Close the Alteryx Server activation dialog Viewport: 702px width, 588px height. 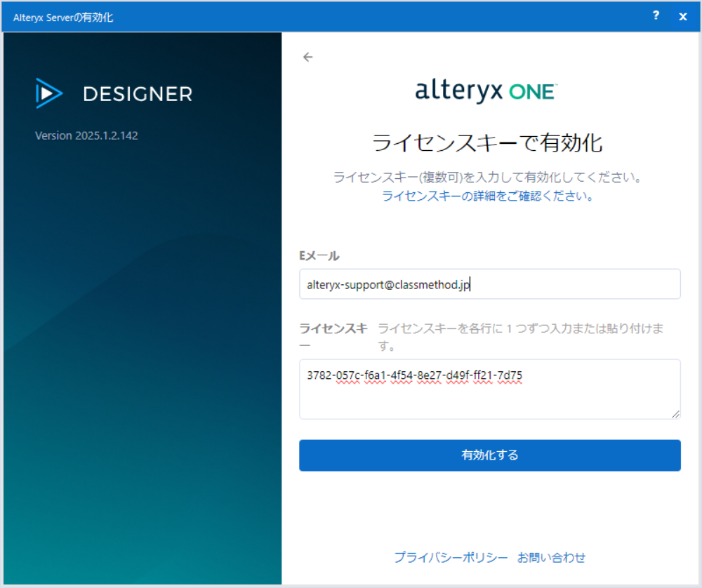(x=683, y=17)
